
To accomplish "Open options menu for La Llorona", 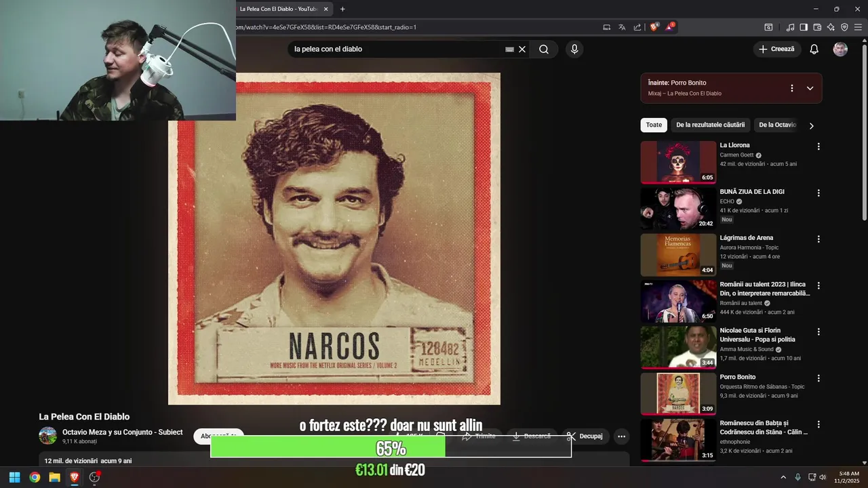I will pos(818,146).
